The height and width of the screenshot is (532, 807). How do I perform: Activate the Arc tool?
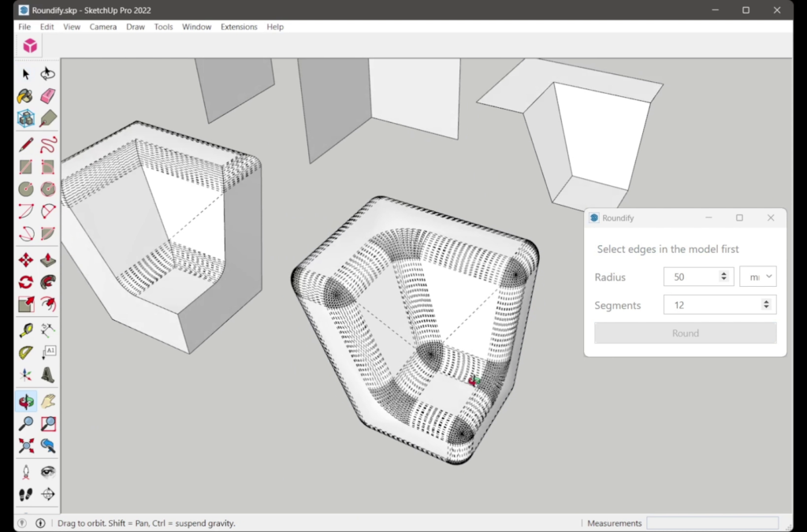pos(26,211)
